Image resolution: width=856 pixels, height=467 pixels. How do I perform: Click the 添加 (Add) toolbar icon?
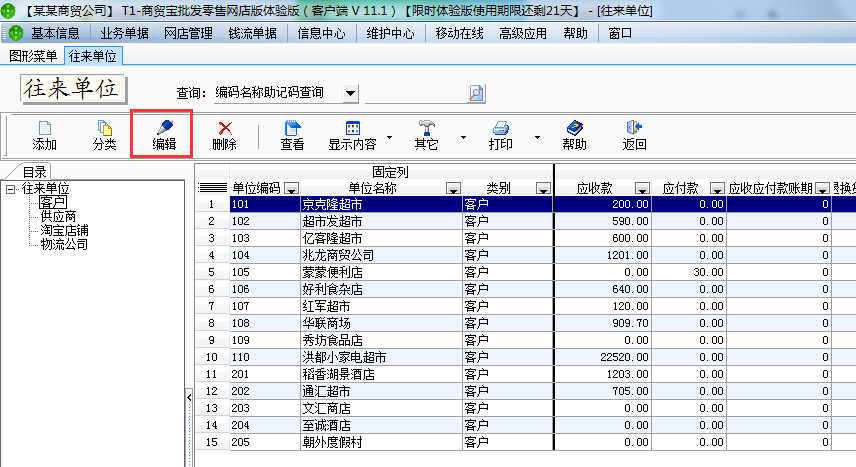point(44,128)
